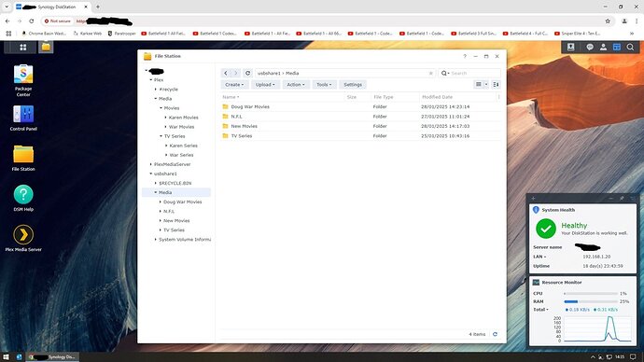The width and height of the screenshot is (644, 362).
Task: Reload the Chrome page
Action: coord(31,21)
